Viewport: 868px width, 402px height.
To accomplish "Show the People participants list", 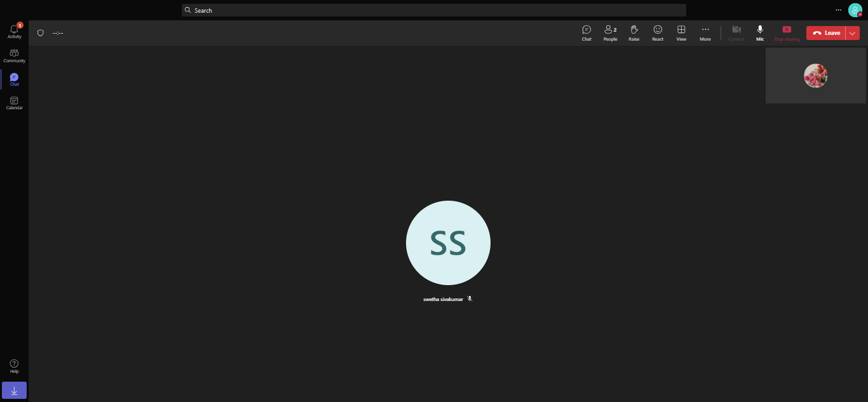I will point(610,33).
